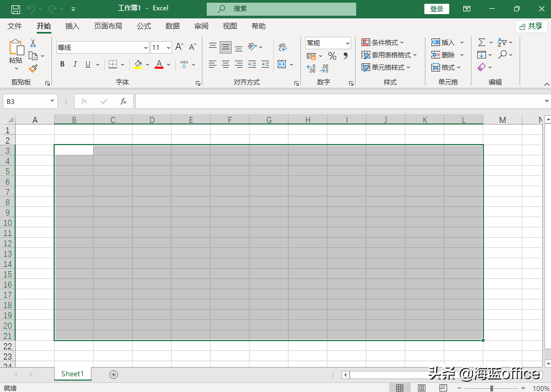Click the Format Painter brush icon

33,68
